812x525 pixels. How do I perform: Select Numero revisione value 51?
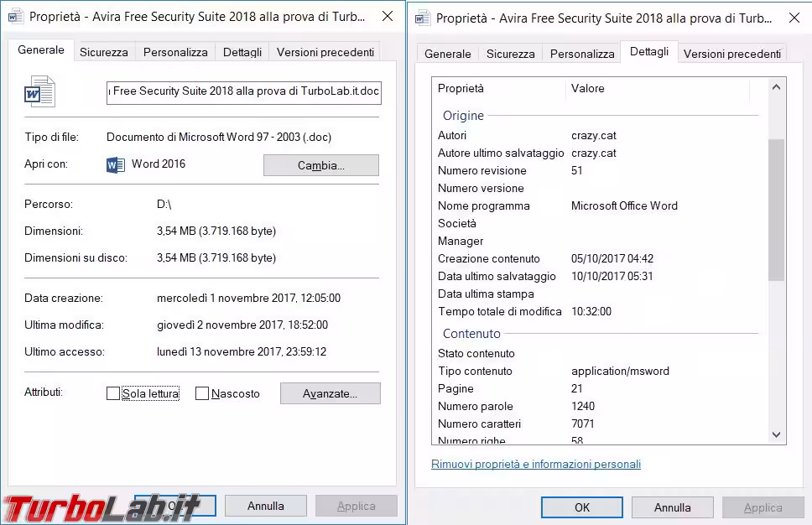577,171
